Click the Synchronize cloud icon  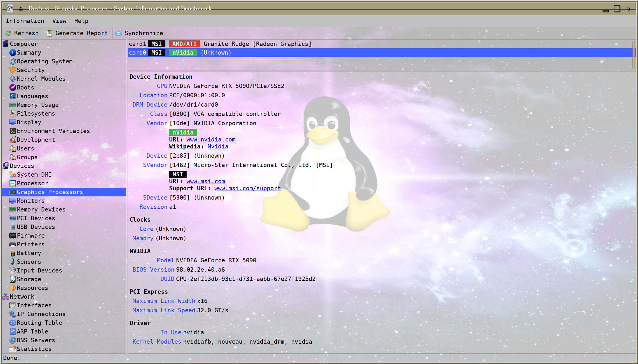[x=118, y=33]
